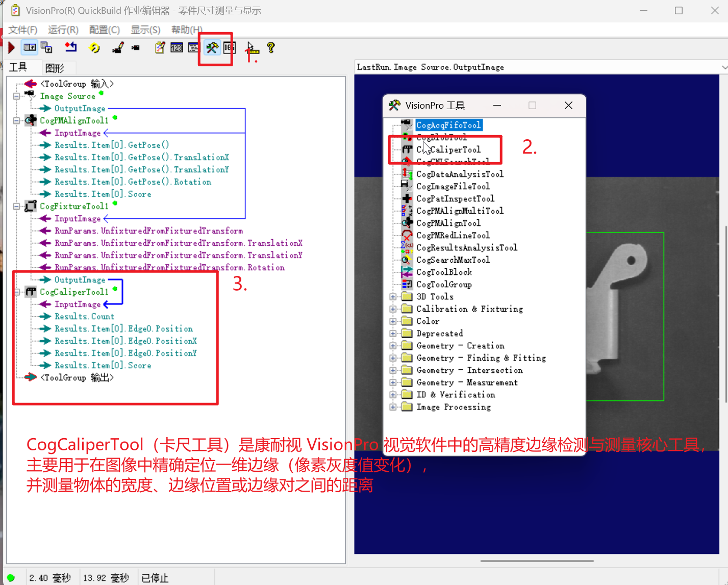Viewport: 728px width, 585px height.
Task: Expand the Deprecated folder
Action: point(393,333)
